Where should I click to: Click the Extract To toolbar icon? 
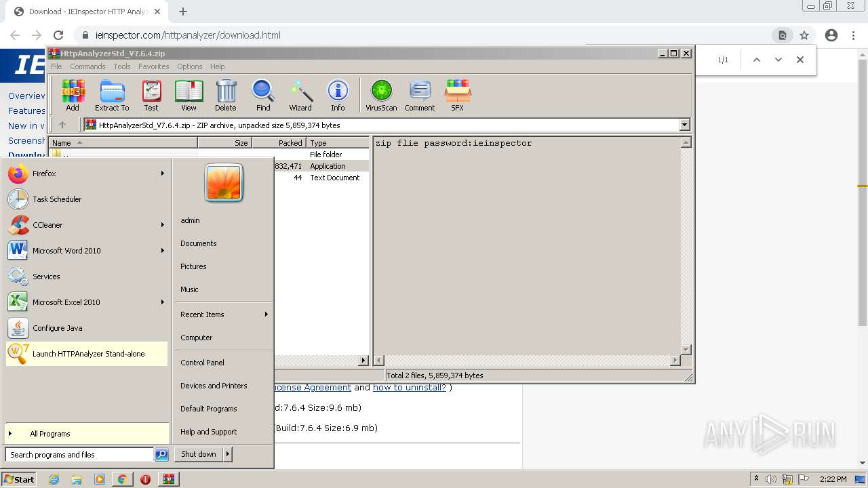(x=112, y=95)
